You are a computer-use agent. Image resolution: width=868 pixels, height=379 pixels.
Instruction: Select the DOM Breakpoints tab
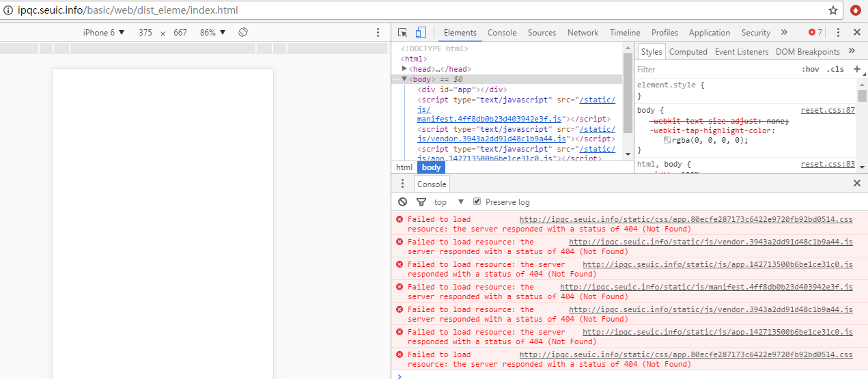click(808, 52)
